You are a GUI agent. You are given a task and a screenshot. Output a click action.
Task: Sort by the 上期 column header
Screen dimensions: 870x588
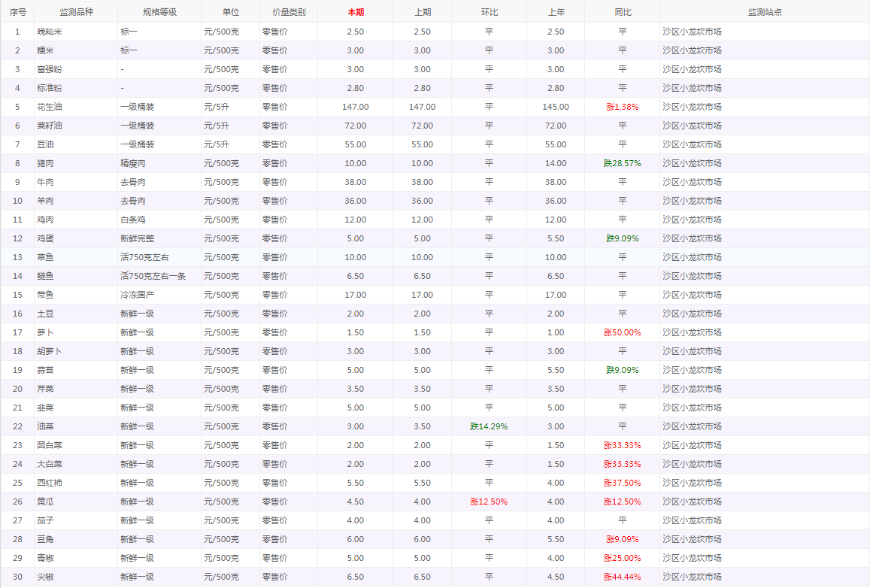pos(423,12)
